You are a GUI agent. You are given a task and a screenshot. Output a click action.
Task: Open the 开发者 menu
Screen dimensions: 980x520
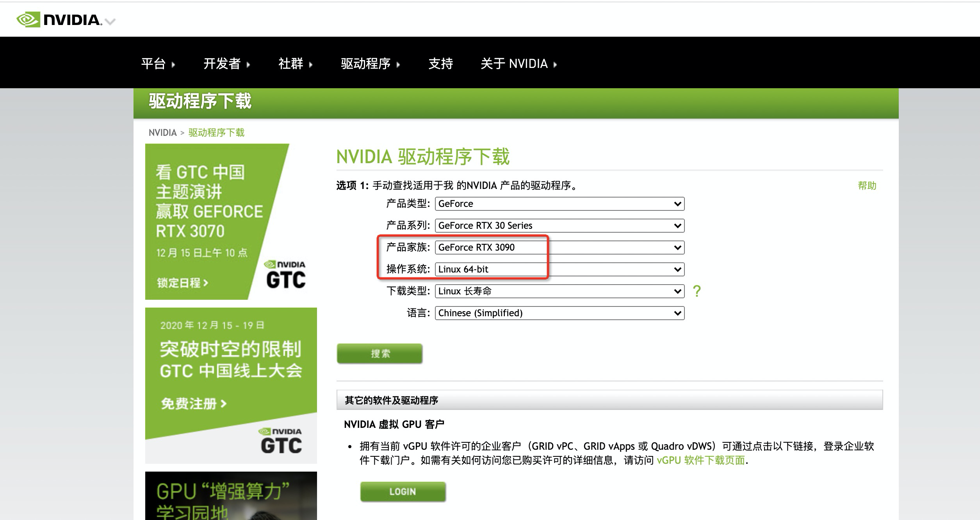(226, 64)
